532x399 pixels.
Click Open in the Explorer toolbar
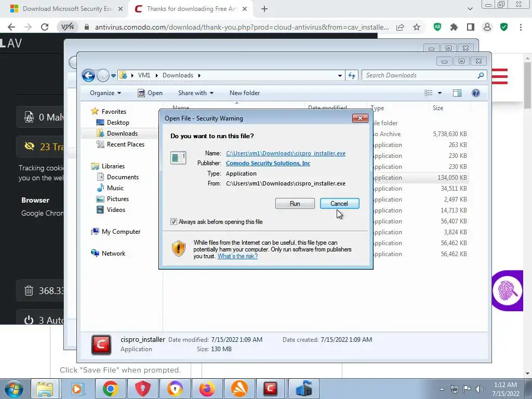(x=150, y=93)
